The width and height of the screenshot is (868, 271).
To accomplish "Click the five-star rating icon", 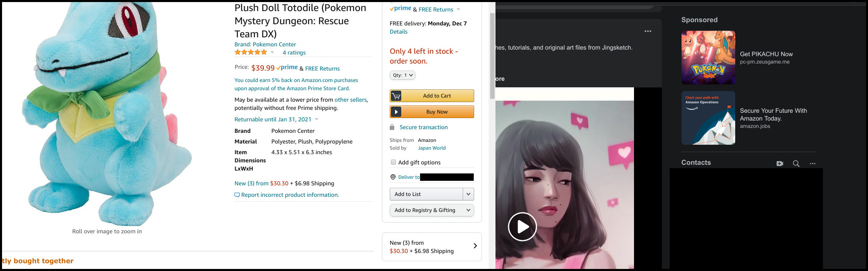I will click(251, 52).
